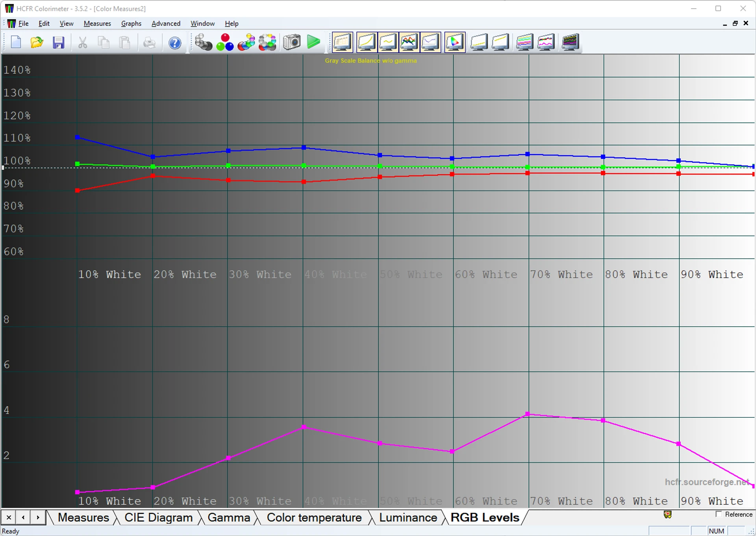The image size is (756, 536).
Task: Measure secondaries using multicolor spheres icon
Action: coord(246,42)
